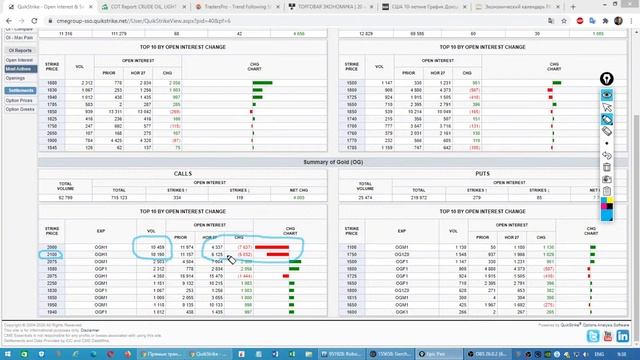640x360 pixels.
Task: Click the 1100 strike price cell in puts
Action: click(x=351, y=247)
